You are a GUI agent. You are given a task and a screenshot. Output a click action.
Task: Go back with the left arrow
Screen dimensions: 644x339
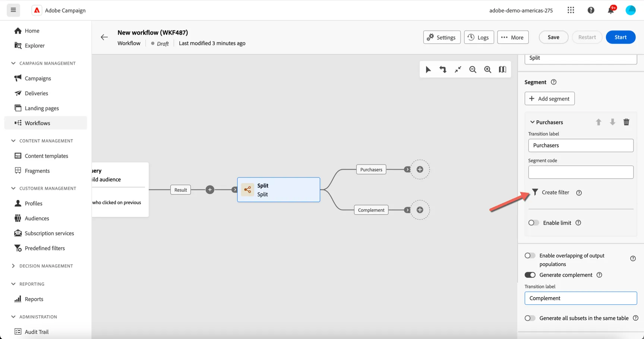(x=104, y=37)
